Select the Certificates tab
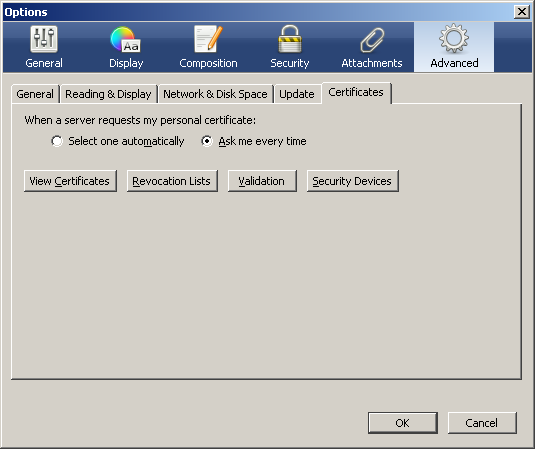Viewport: 535px width, 449px height. [356, 92]
